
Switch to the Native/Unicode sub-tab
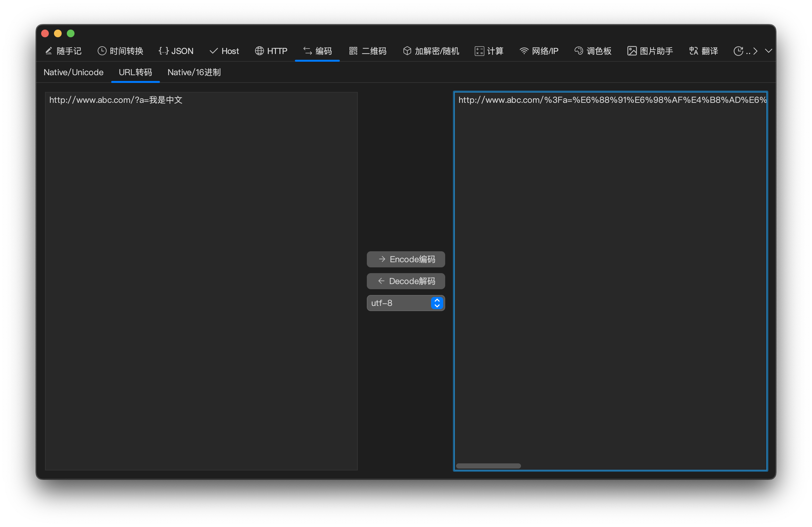pos(73,72)
